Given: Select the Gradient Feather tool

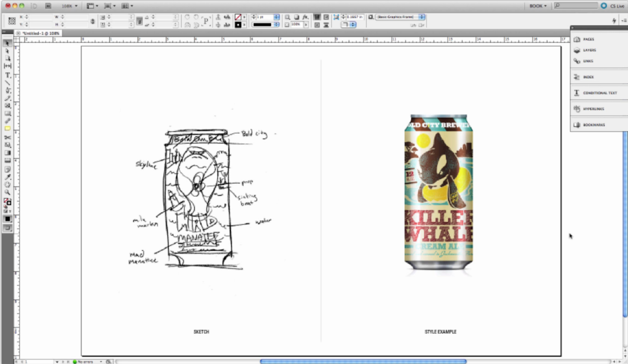Looking at the screenshot, I should click(7, 160).
